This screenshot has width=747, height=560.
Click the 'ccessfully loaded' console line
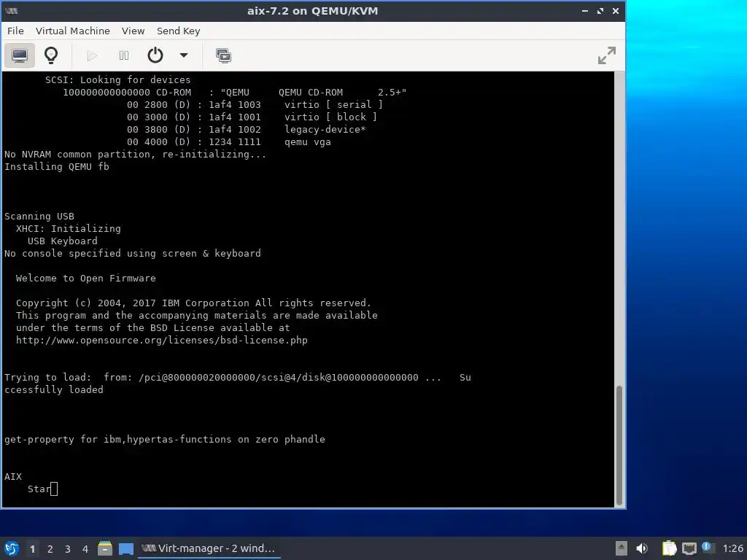(x=53, y=389)
